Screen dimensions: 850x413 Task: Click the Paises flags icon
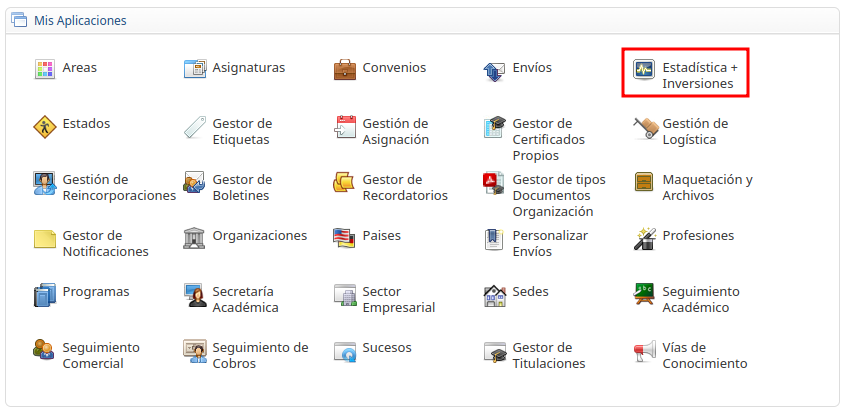pos(344,238)
